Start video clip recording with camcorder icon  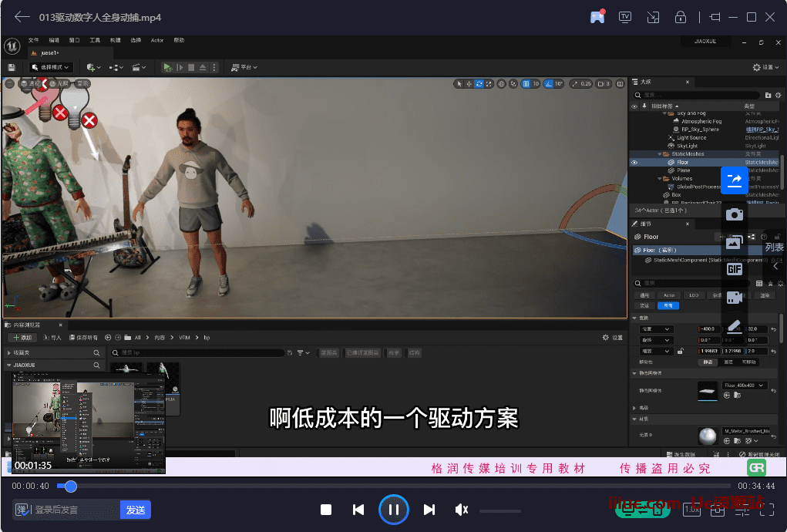(734, 297)
